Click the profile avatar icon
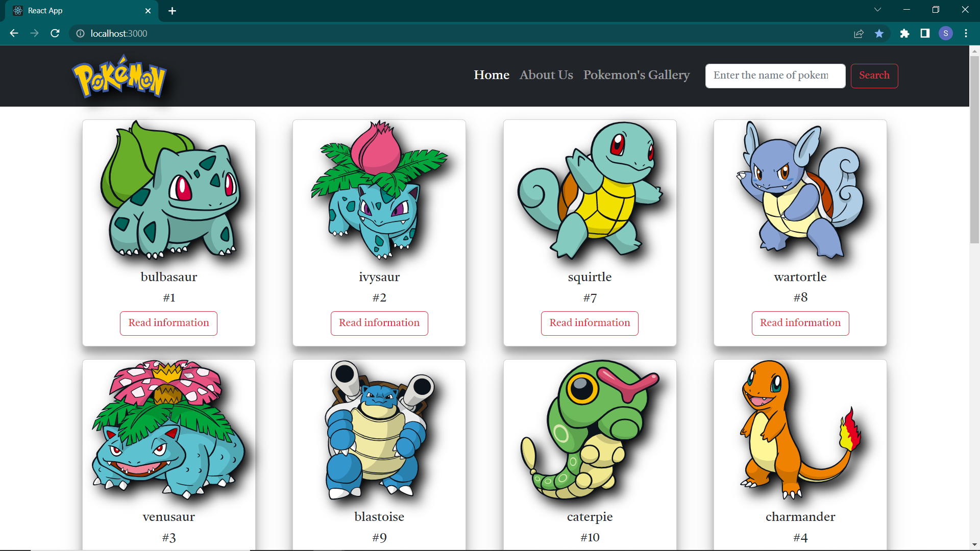This screenshot has height=551, width=980. tap(946, 33)
